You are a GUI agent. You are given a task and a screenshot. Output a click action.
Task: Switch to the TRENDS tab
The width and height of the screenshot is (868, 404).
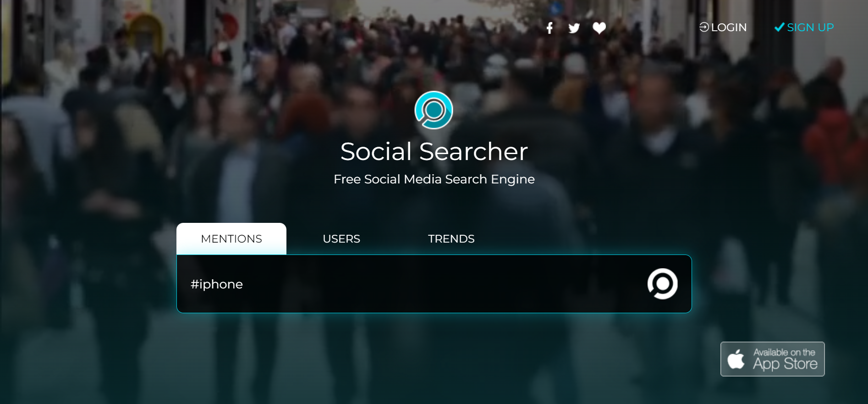tap(451, 238)
